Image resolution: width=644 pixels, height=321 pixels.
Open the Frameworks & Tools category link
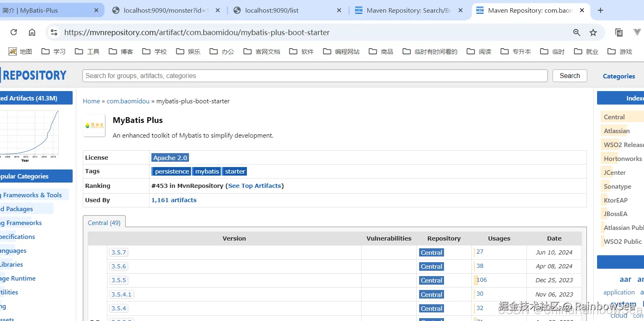tap(32, 195)
